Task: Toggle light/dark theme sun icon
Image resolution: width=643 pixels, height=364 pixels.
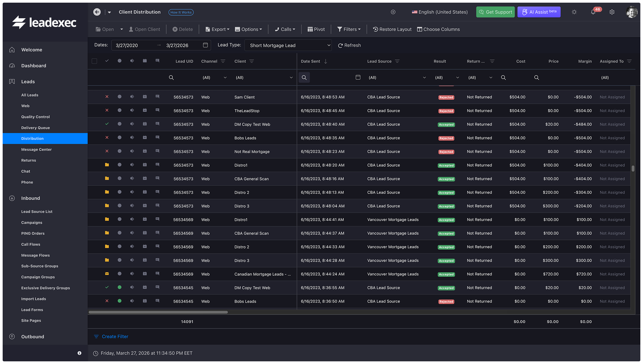Action: tap(574, 12)
